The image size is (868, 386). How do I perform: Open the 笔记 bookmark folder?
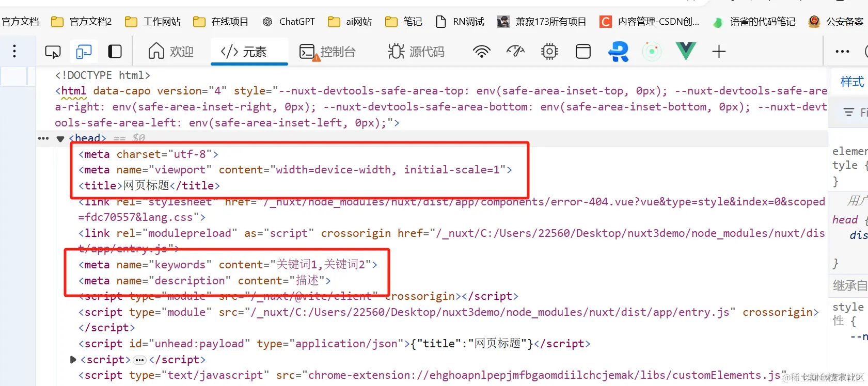pyautogui.click(x=404, y=22)
